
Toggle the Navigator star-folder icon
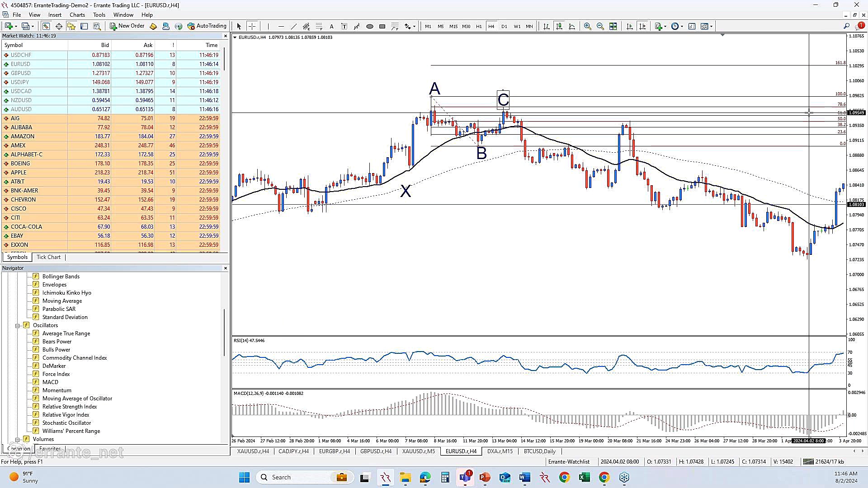pyautogui.click(x=71, y=26)
